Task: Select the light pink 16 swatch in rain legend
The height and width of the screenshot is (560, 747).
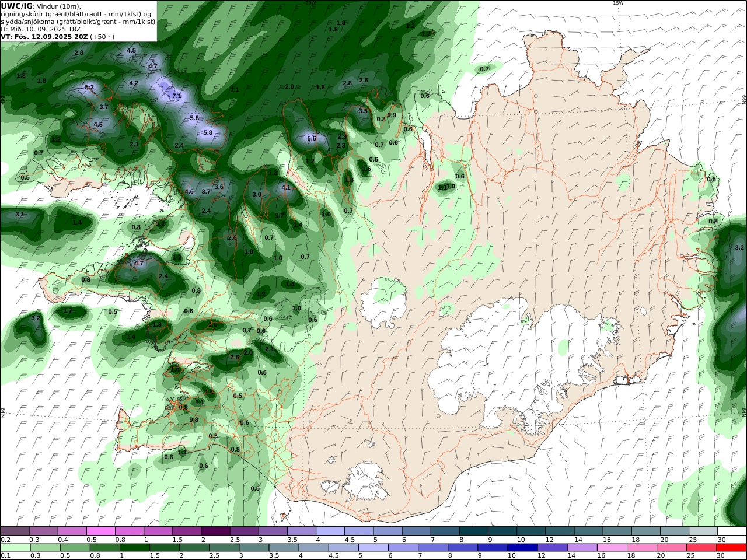Action: coord(612,547)
